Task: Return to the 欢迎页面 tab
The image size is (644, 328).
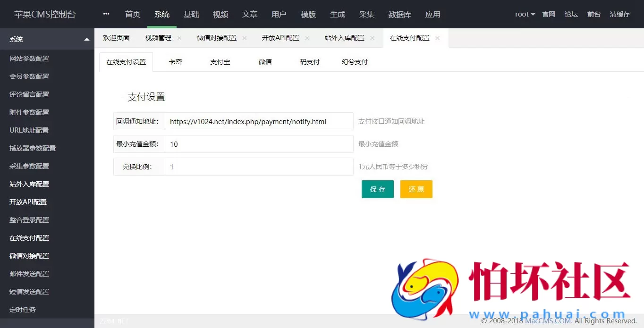Action: point(116,38)
